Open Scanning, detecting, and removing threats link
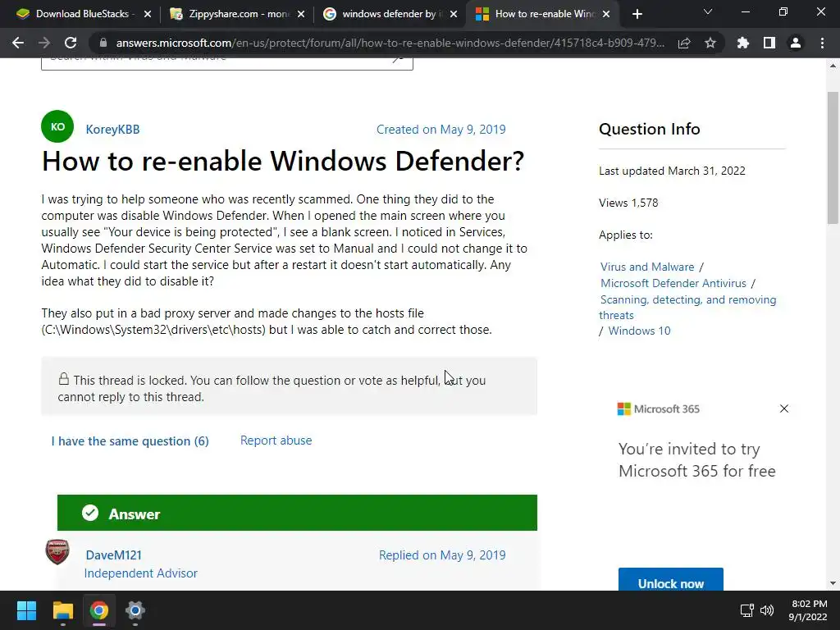840x630 pixels. coord(688,307)
